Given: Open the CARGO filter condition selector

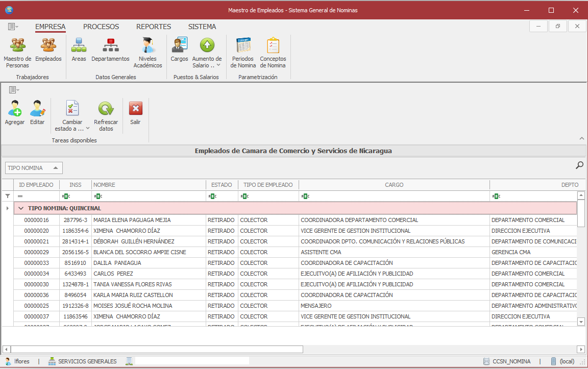Looking at the screenshot, I should click(305, 196).
